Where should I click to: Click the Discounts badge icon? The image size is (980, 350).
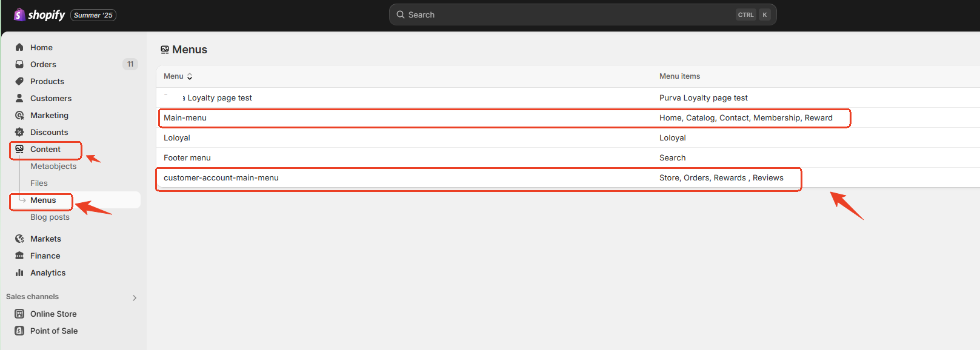pyautogui.click(x=19, y=132)
